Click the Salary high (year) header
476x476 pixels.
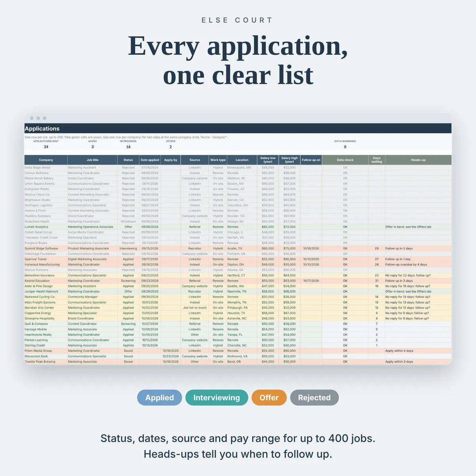click(289, 160)
